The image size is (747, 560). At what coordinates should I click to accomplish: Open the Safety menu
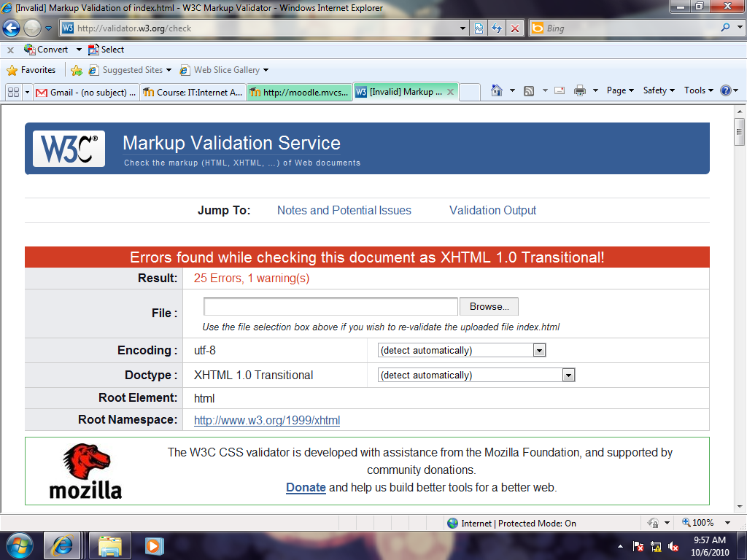coord(658,90)
